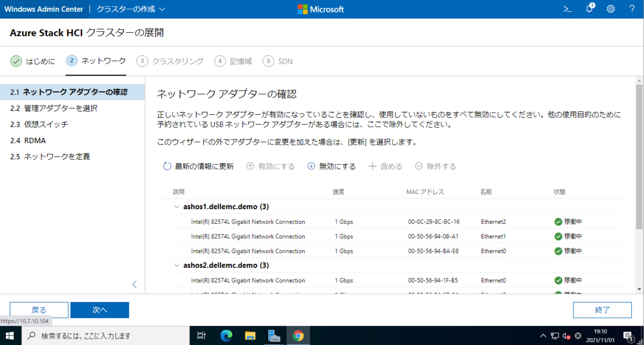Select 2.5 ネットワークを定義 in sidebar
The height and width of the screenshot is (345, 644).
click(x=72, y=157)
